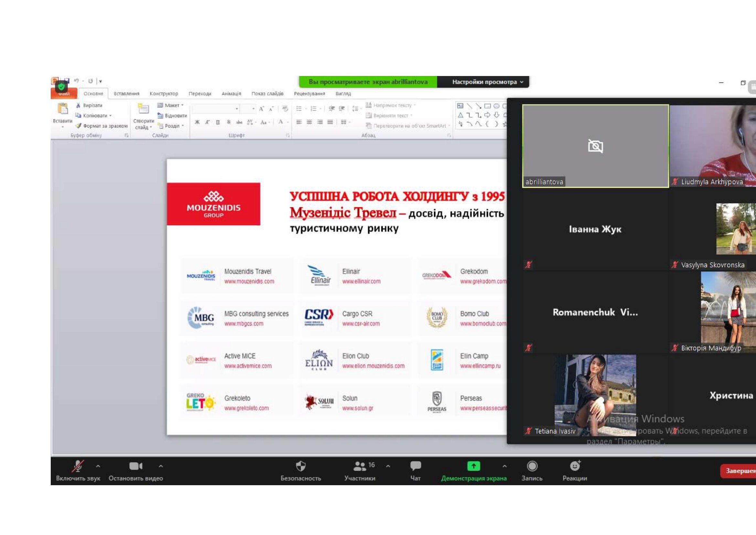Click the Increase font size icon
756x535 pixels.
(261, 109)
